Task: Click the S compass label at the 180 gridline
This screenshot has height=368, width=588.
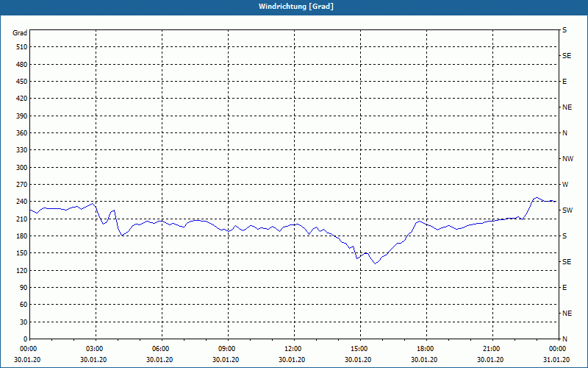Action: 564,236
